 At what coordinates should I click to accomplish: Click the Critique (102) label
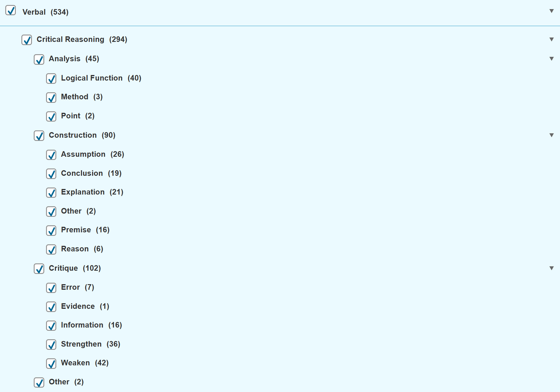75,268
